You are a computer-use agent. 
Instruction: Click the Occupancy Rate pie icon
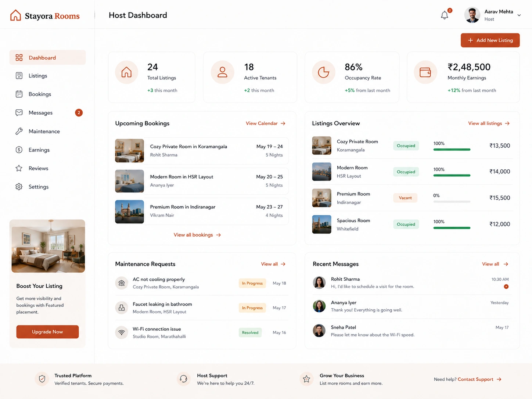click(323, 72)
